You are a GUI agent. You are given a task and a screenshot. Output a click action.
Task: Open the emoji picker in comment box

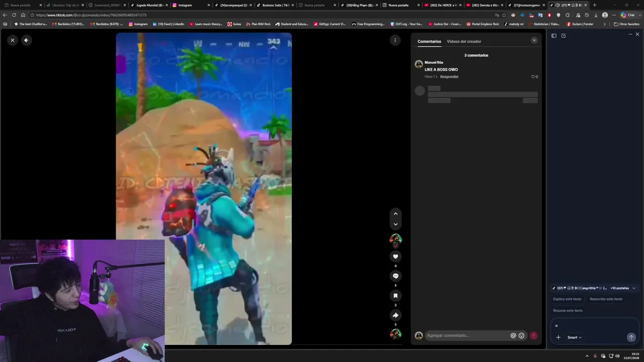tap(521, 335)
